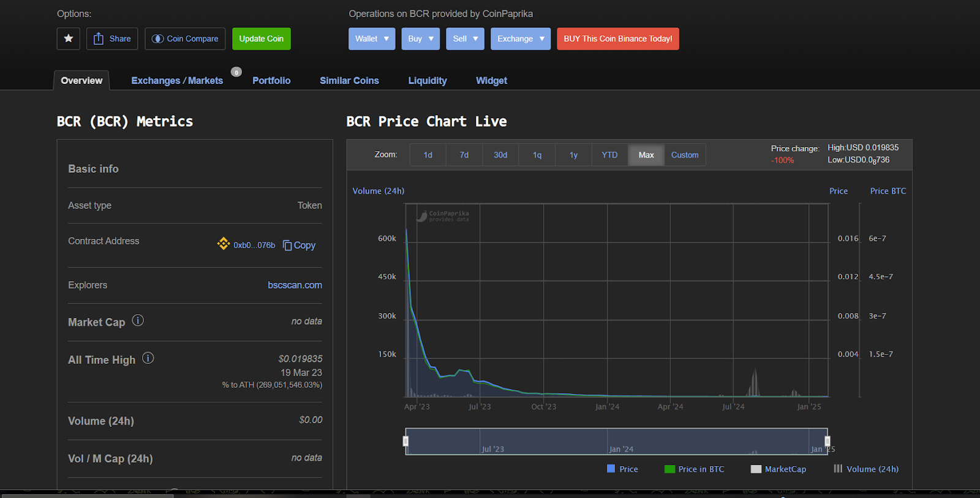
Task: Toggle Volume (24h) legend series
Action: coord(866,469)
